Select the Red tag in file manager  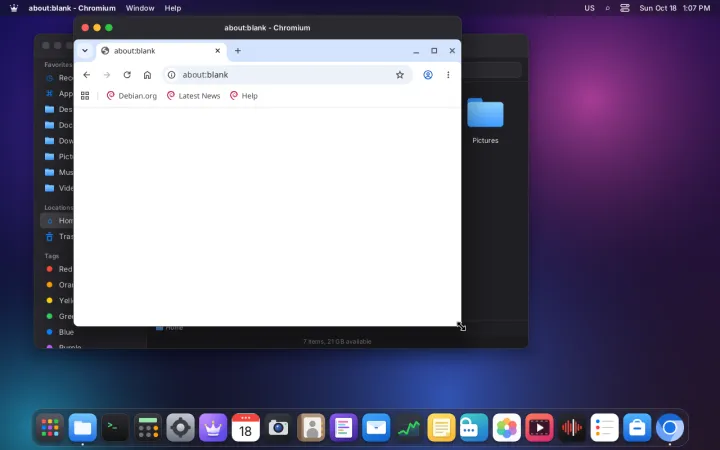[57, 269]
